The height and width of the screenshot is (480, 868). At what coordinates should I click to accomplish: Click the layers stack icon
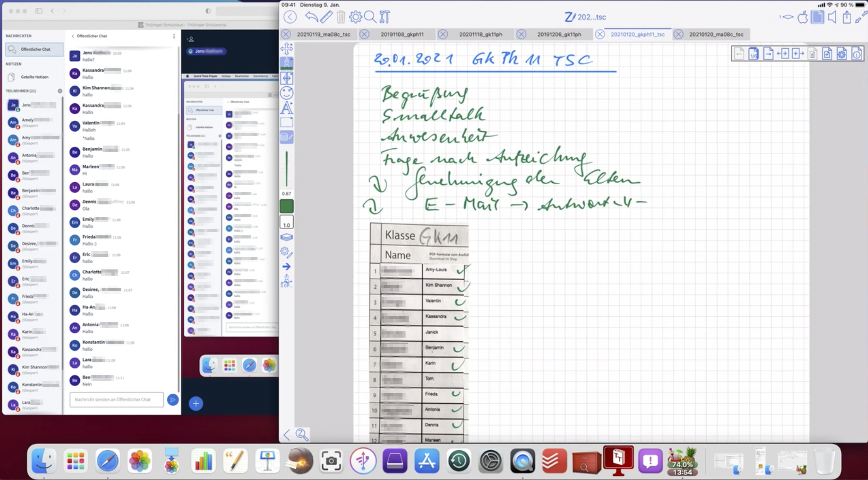286,237
